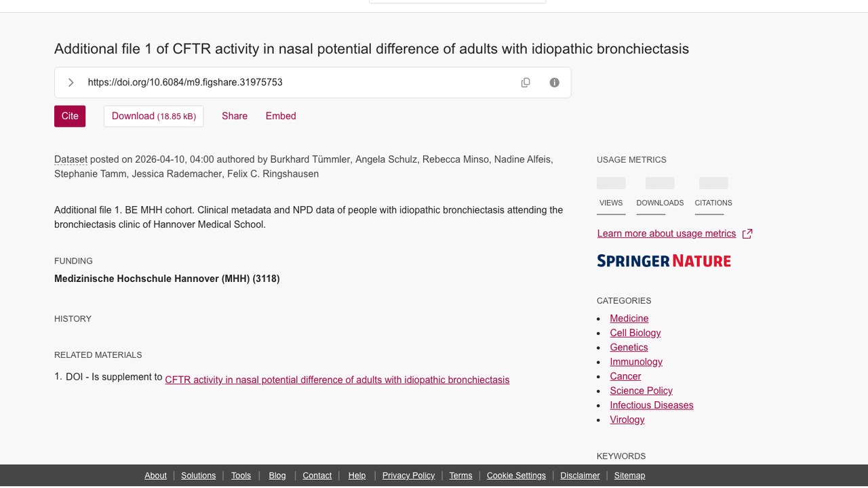Image resolution: width=868 pixels, height=488 pixels.
Task: Open Cookie Settings in the footer
Action: point(516,476)
